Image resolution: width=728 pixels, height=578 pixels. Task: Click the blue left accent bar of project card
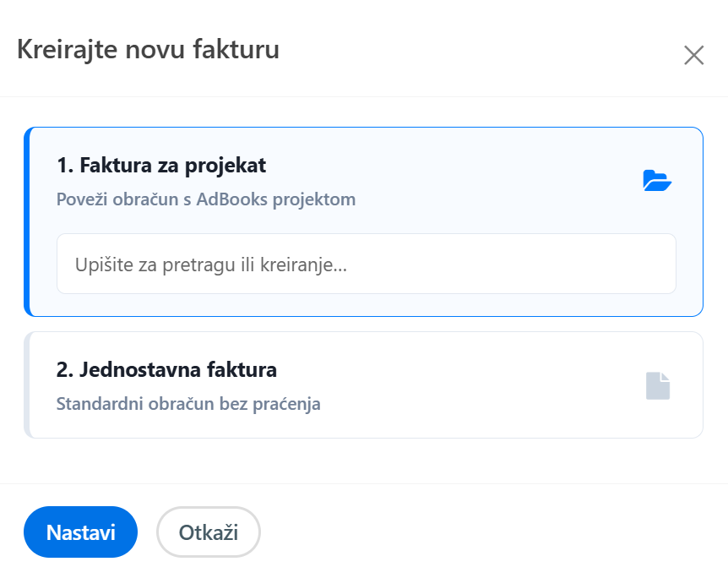point(27,221)
